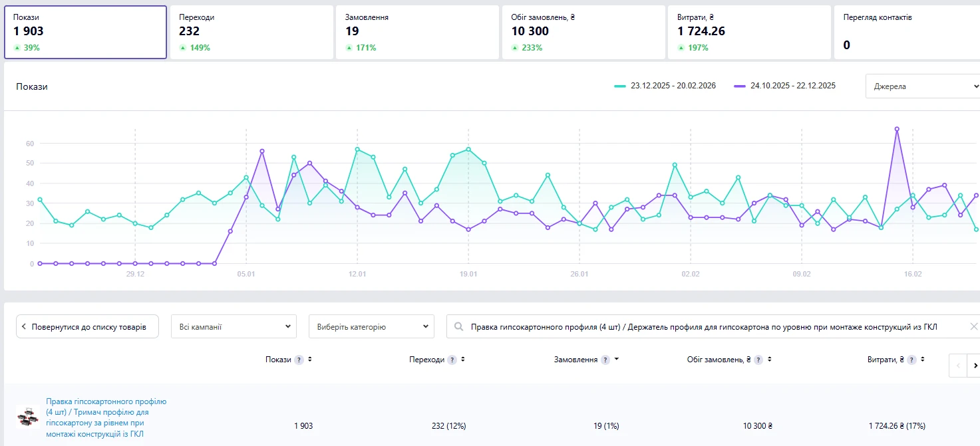This screenshot has height=446, width=980.
Task: Sort table by Покази column arrows
Action: pos(310,360)
